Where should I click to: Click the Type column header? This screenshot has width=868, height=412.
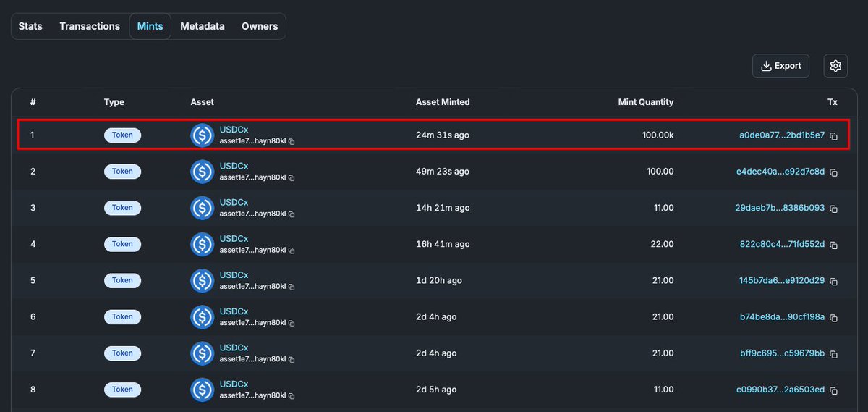coord(114,102)
